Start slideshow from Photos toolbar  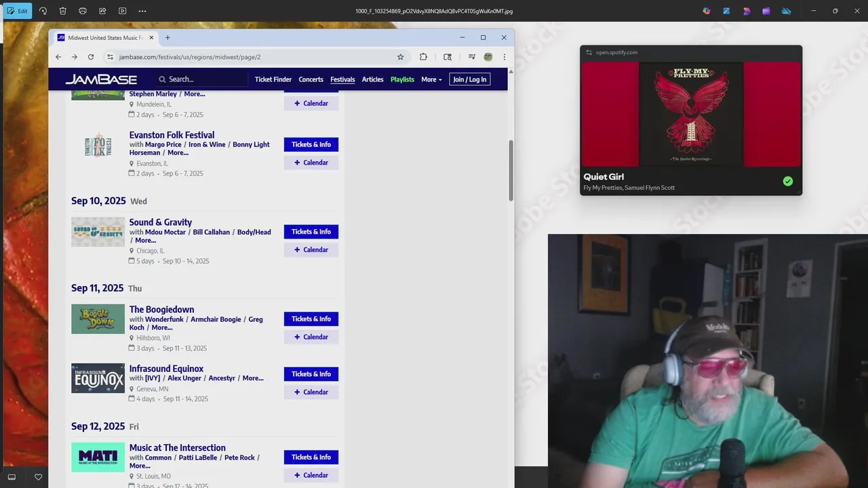[122, 11]
